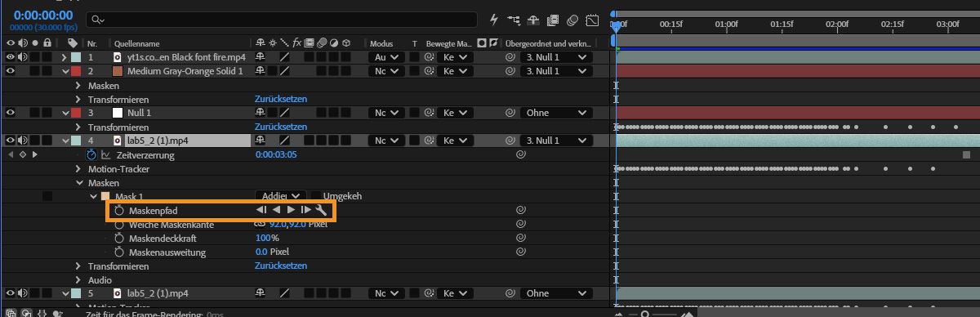This screenshot has height=317, width=980.
Task: Track mask backward one frame button
Action: tap(261, 210)
